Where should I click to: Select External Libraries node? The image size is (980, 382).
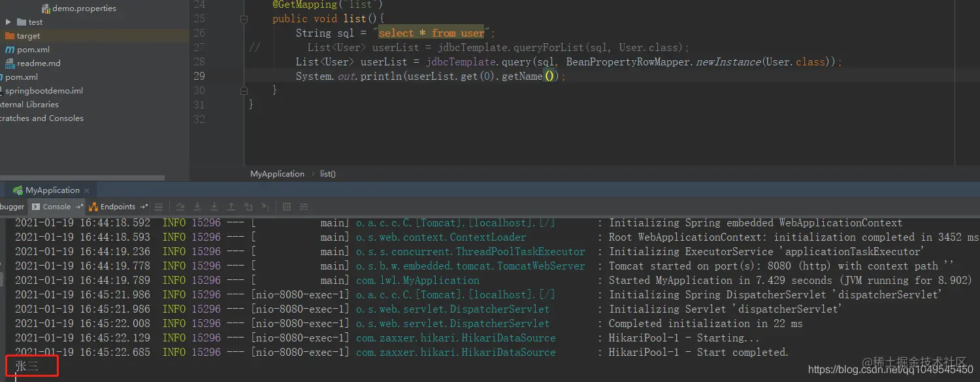click(29, 105)
